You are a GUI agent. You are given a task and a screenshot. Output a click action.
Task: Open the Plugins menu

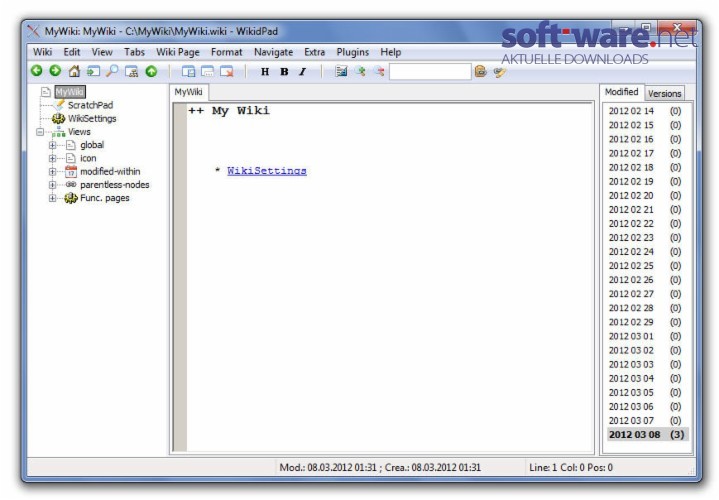[353, 52]
